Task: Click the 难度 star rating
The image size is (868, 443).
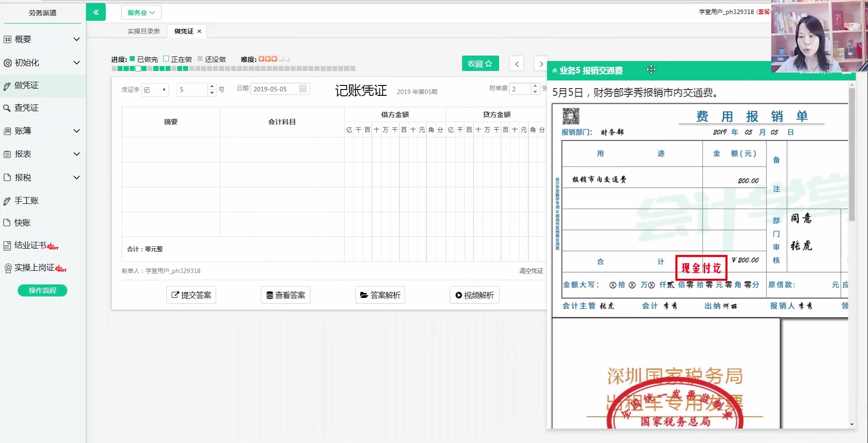Action: click(274, 59)
